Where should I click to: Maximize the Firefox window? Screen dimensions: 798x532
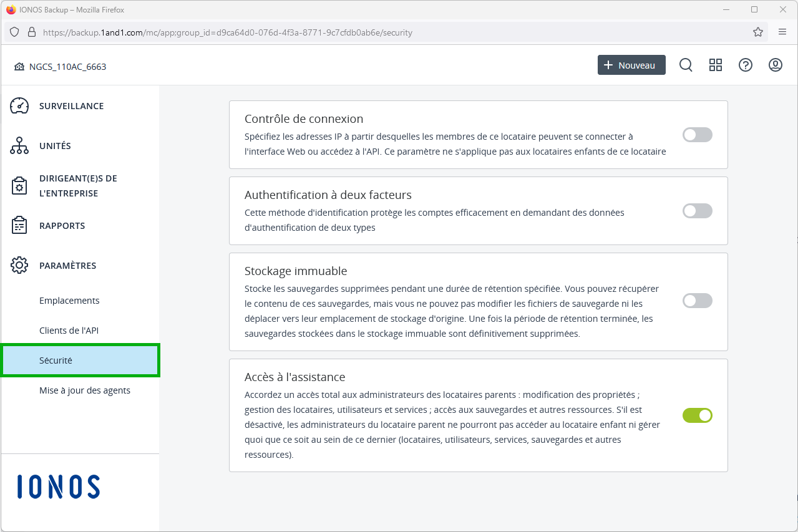[754, 10]
